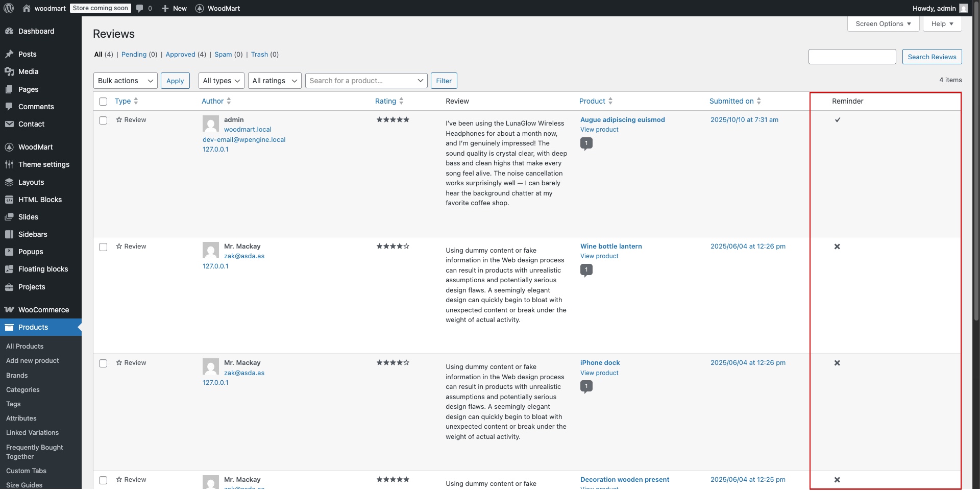Expand the All ratings dropdown
The height and width of the screenshot is (492, 980).
pos(274,81)
